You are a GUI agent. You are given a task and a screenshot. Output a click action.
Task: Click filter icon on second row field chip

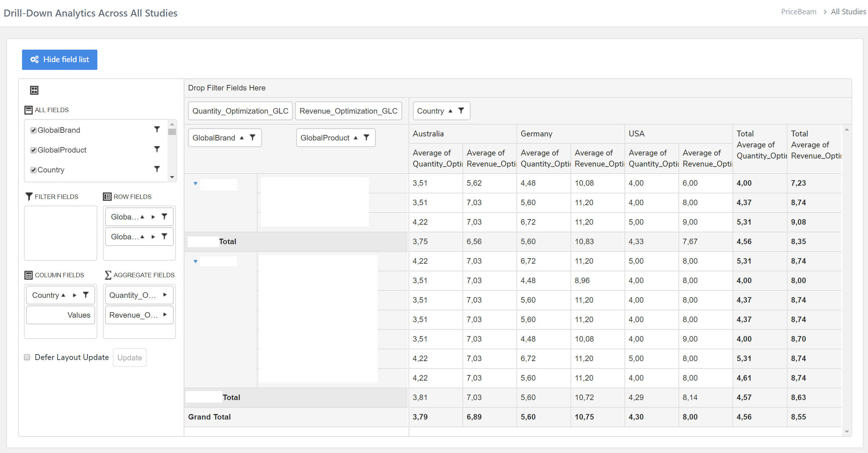pyautogui.click(x=165, y=236)
